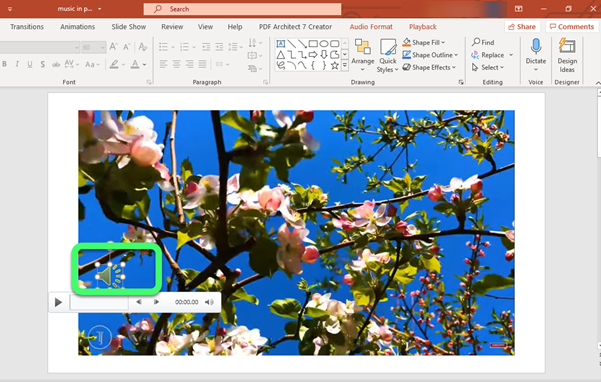Toggle italic formatting
Viewport: 601px width, 382px height.
pos(17,64)
